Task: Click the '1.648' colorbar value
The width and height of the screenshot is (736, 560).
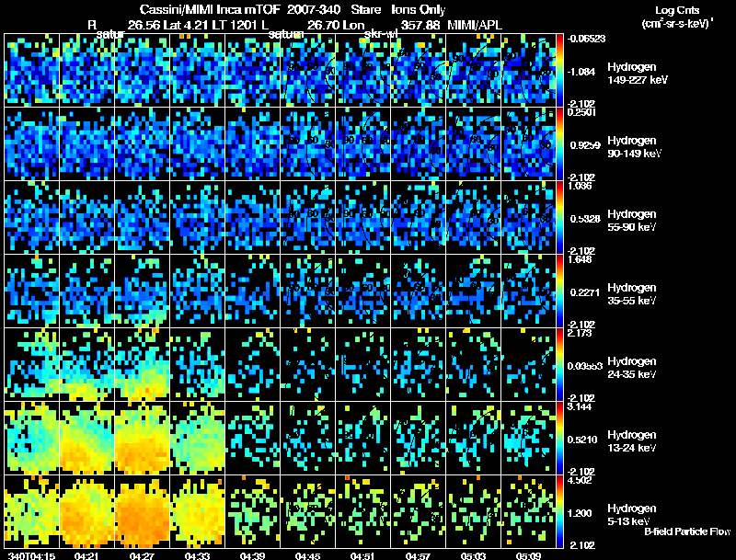Action: [x=580, y=259]
